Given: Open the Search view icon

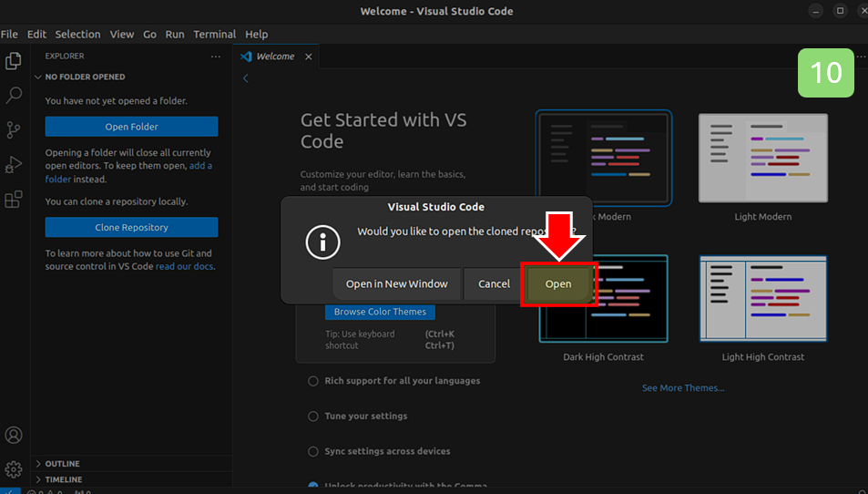Looking at the screenshot, I should (x=14, y=96).
